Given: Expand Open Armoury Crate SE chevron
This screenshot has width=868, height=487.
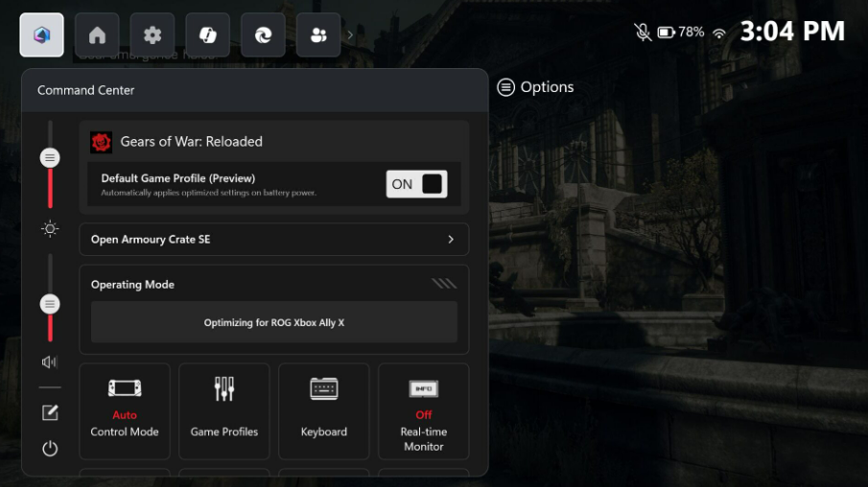Looking at the screenshot, I should [451, 240].
